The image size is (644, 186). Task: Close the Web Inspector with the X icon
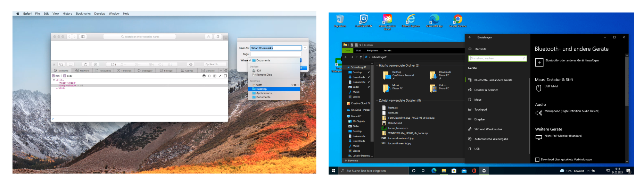54,65
